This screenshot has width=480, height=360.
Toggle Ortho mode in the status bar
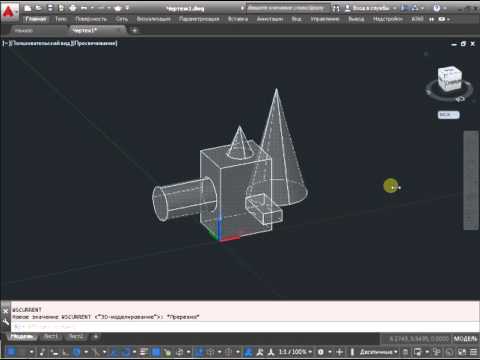tap(66, 352)
